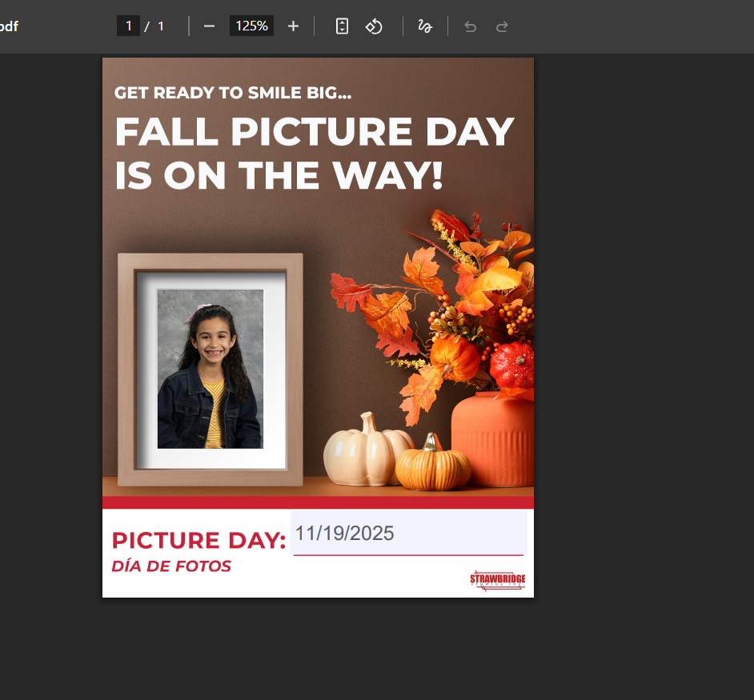Click the 'PICTURE DAY:' label

tap(199, 541)
